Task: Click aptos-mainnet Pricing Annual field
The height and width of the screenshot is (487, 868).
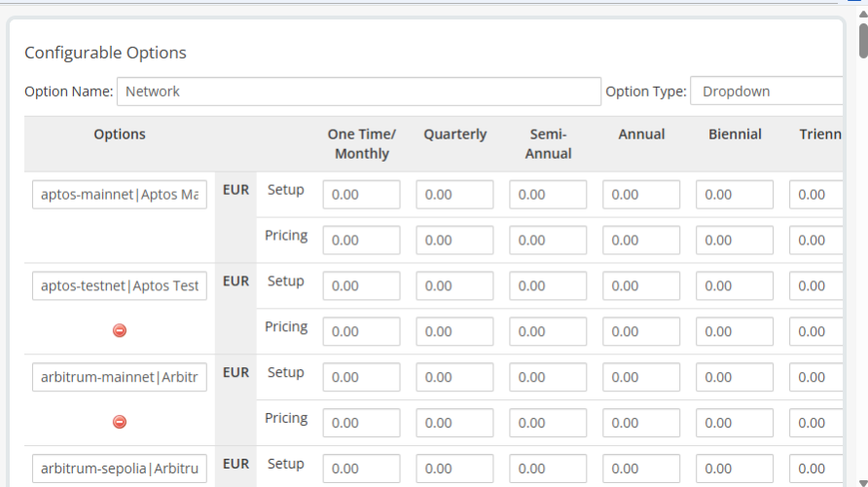Action: (641, 241)
